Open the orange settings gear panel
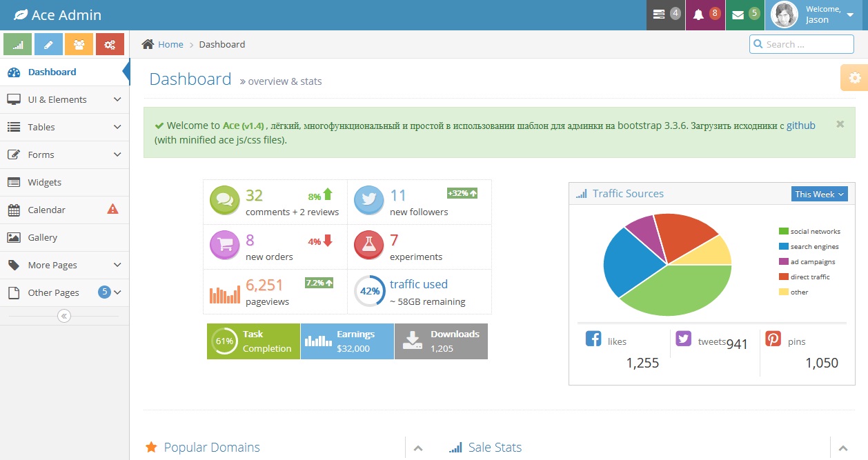 pos(854,78)
